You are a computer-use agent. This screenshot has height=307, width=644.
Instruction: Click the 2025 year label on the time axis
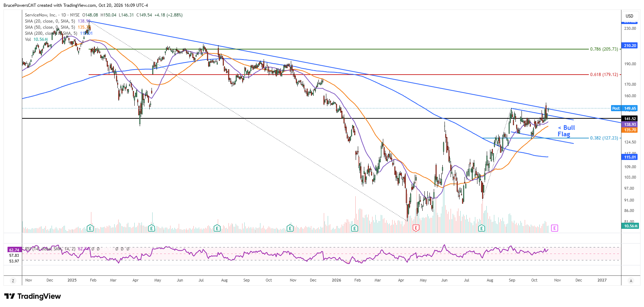coord(72,280)
